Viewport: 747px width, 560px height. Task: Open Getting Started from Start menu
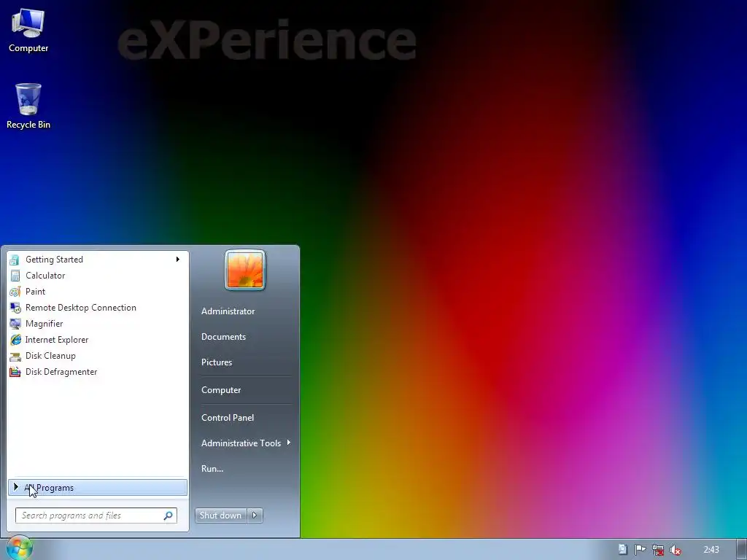coord(98,260)
